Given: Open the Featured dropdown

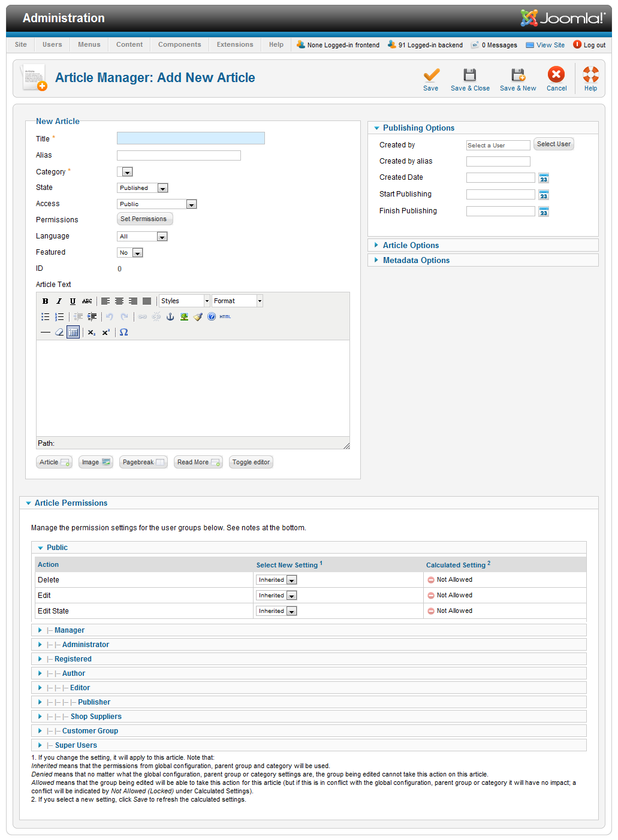Looking at the screenshot, I should (130, 253).
